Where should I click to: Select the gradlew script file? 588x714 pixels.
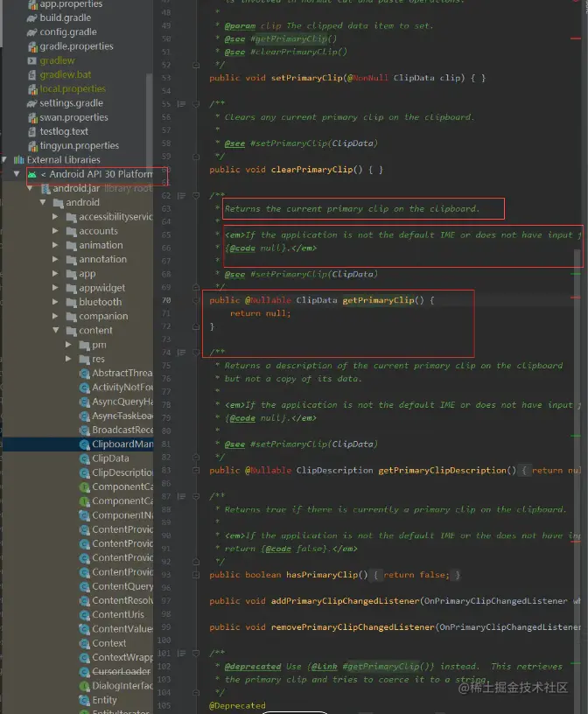[57, 60]
